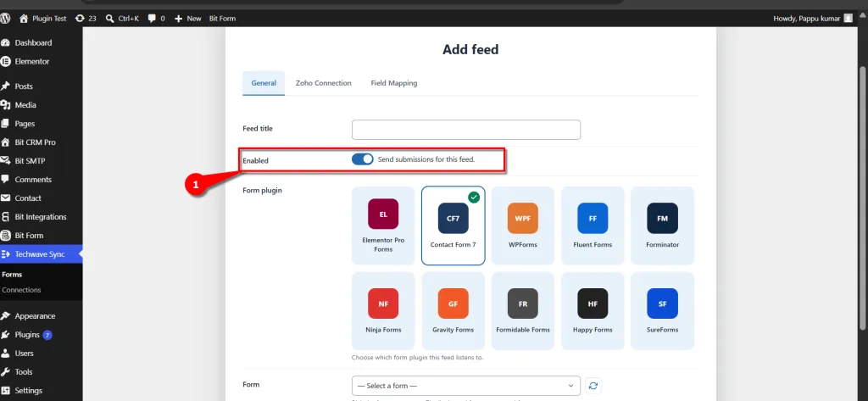The height and width of the screenshot is (401, 868).
Task: Click the Feed title input field
Action: tap(466, 130)
